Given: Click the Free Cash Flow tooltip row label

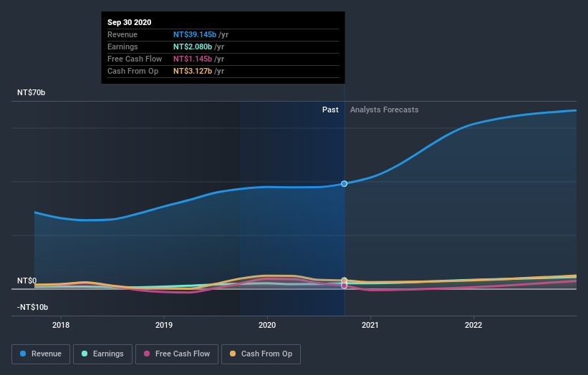Looking at the screenshot, I should (135, 59).
